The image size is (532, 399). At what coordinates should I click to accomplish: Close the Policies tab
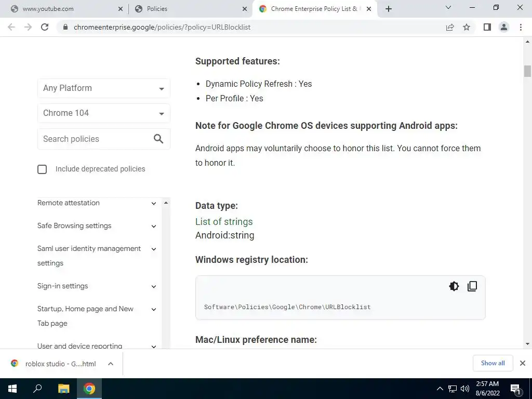pyautogui.click(x=245, y=9)
